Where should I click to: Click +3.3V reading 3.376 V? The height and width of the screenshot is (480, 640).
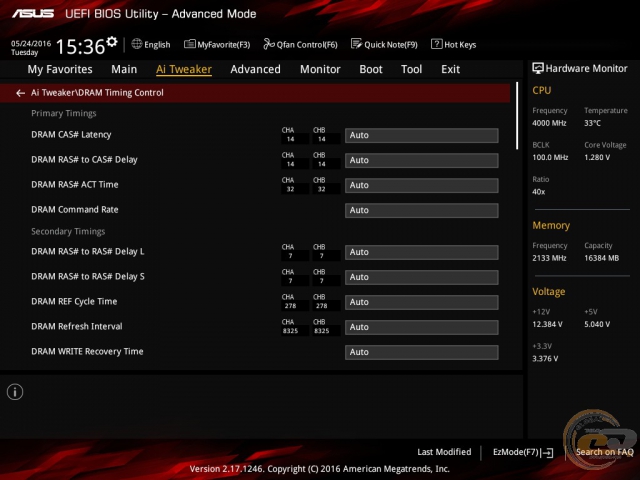[x=545, y=359]
